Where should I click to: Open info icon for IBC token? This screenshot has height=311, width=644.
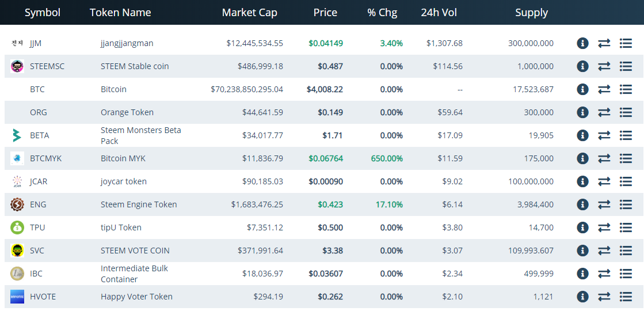(582, 273)
